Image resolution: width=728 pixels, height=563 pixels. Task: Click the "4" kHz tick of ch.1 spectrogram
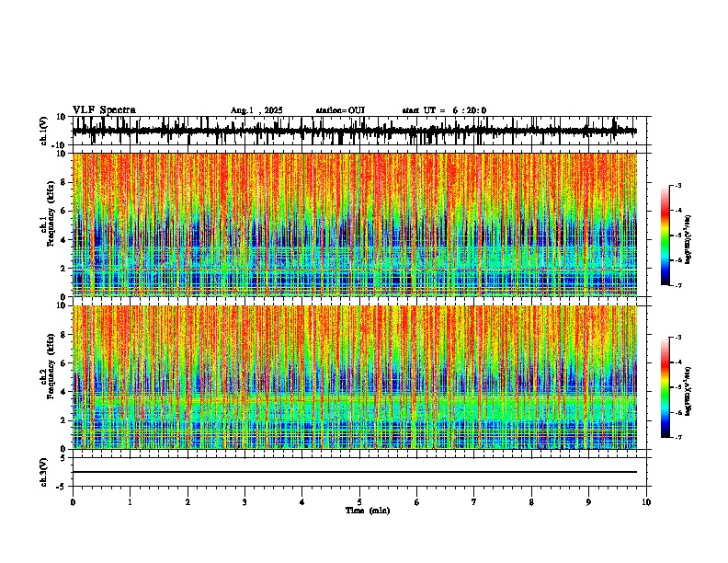click(64, 240)
